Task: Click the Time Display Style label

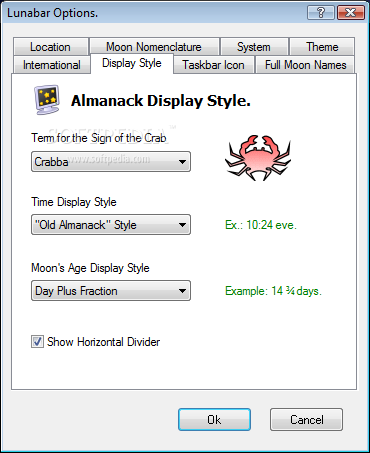Action: pos(74,202)
